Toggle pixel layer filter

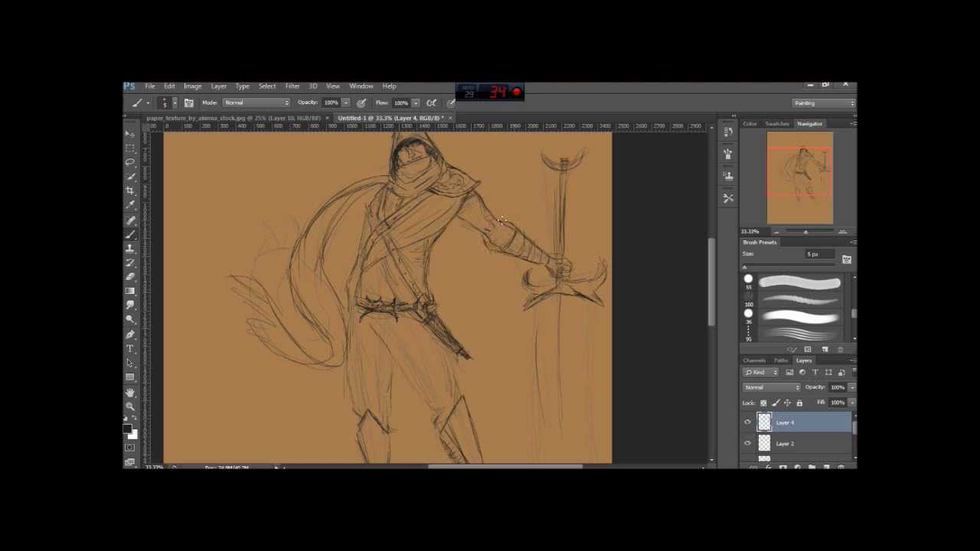[789, 373]
